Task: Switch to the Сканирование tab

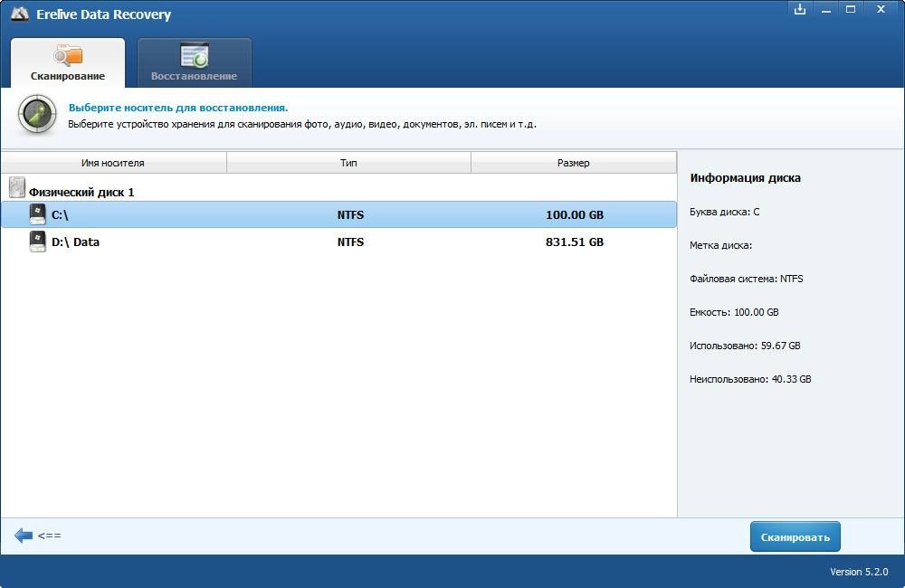Action: [68, 63]
